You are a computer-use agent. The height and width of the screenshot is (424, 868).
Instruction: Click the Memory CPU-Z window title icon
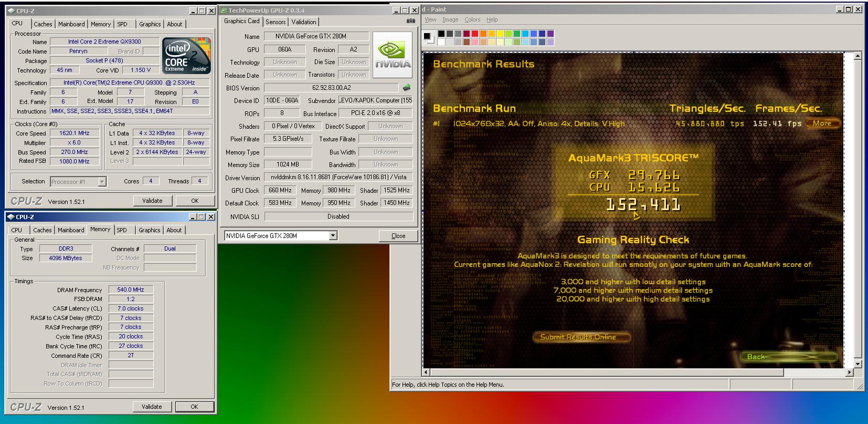point(12,216)
